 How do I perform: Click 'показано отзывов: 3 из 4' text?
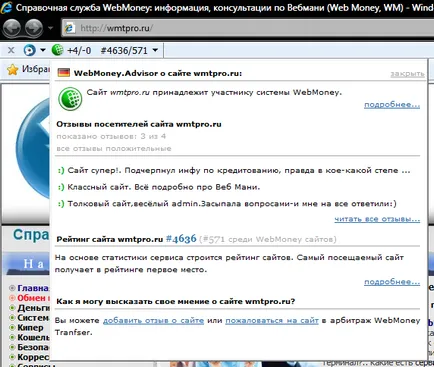111,136
